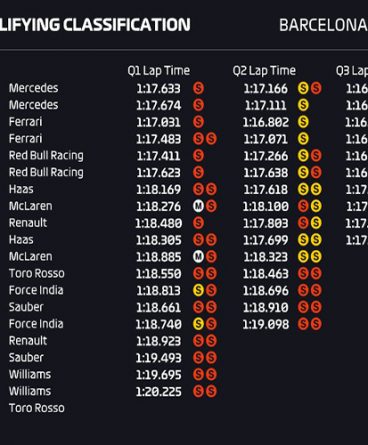Click the Q2 lap time 1:19.098
The image size is (368, 445).
(x=266, y=324)
